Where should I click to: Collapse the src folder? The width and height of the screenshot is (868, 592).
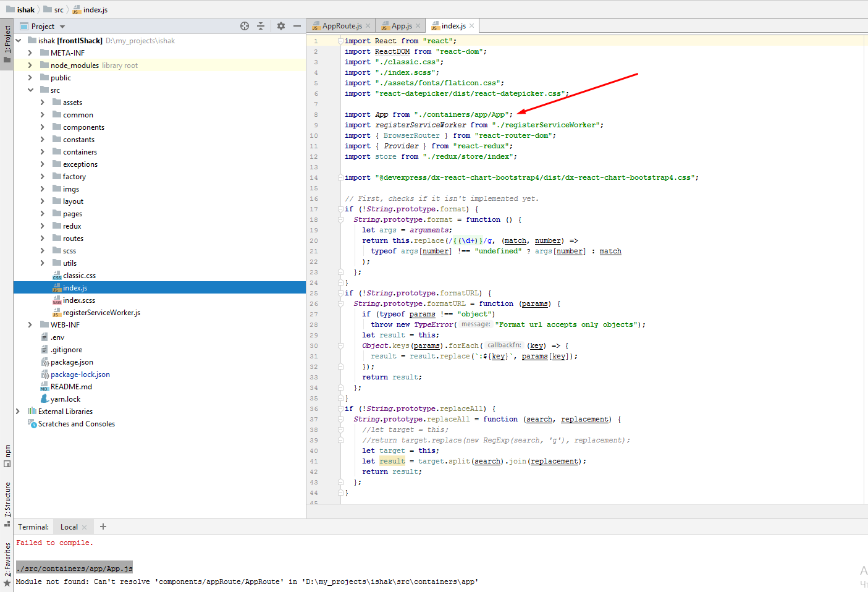point(30,90)
